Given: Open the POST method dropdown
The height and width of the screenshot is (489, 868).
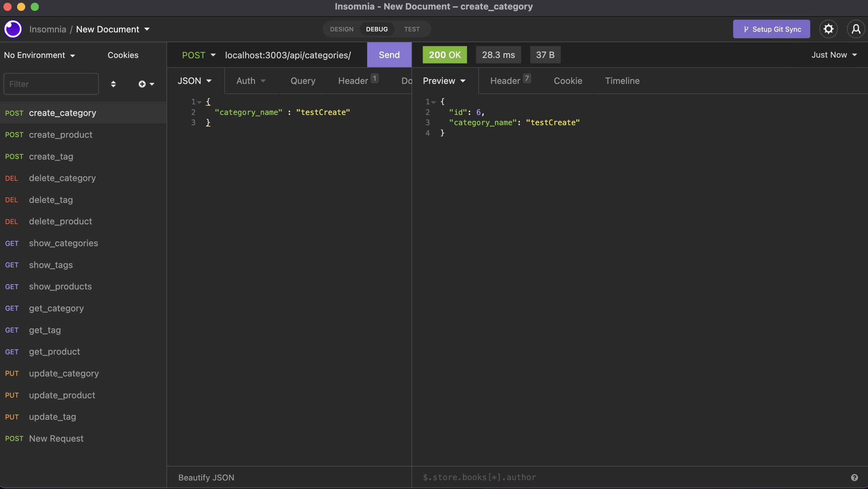Looking at the screenshot, I should pyautogui.click(x=199, y=55).
